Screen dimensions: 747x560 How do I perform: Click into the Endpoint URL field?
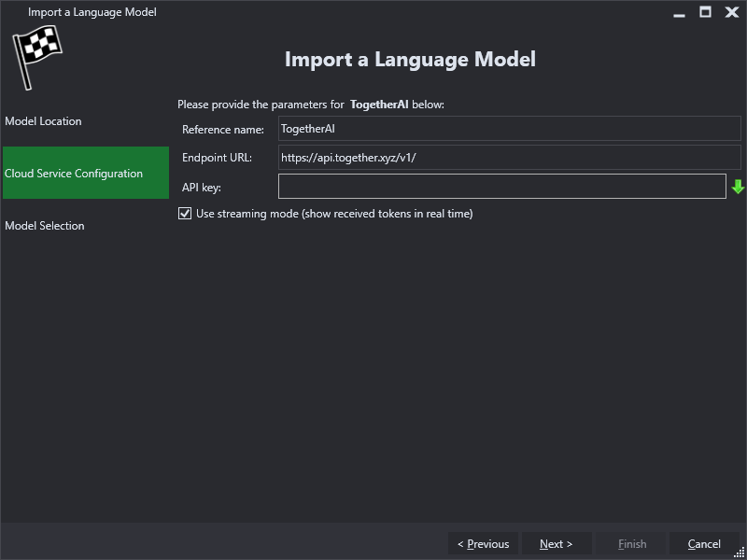point(509,158)
